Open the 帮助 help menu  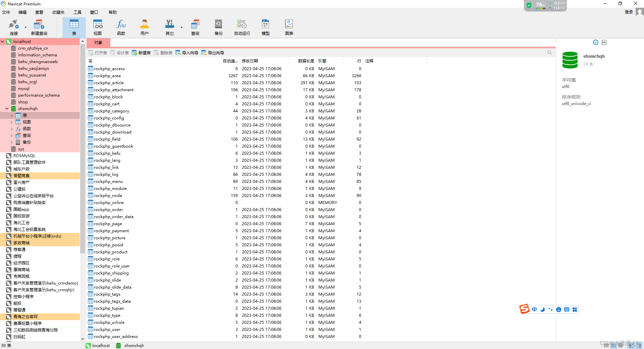(113, 12)
